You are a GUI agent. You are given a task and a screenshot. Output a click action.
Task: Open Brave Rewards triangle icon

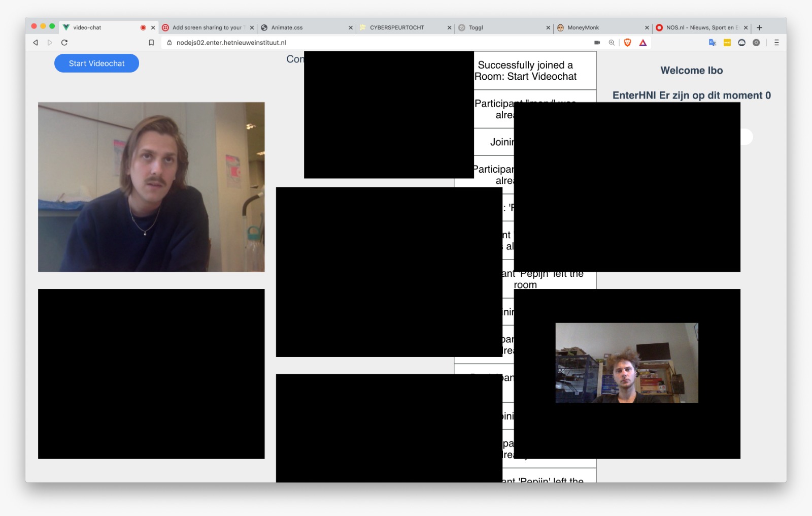tap(643, 43)
